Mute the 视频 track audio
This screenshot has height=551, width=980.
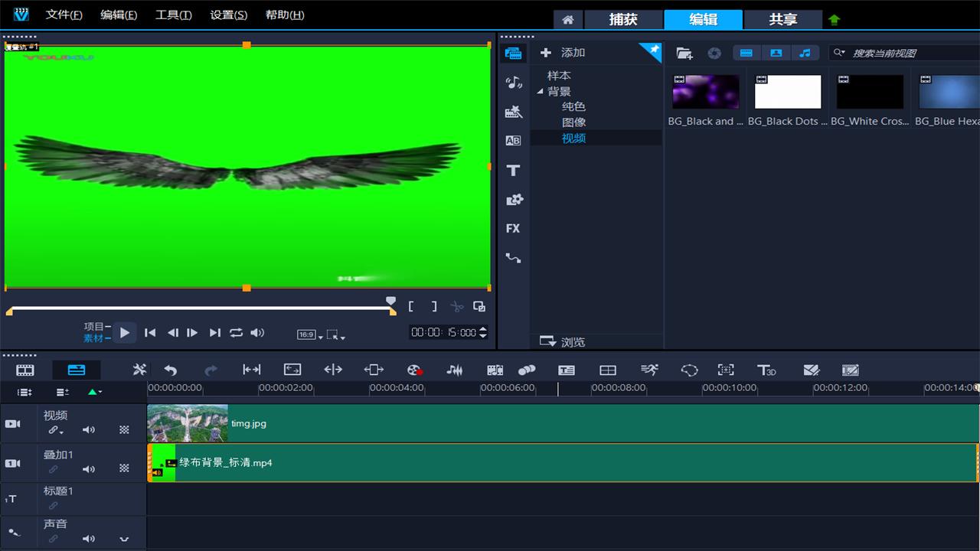click(89, 430)
